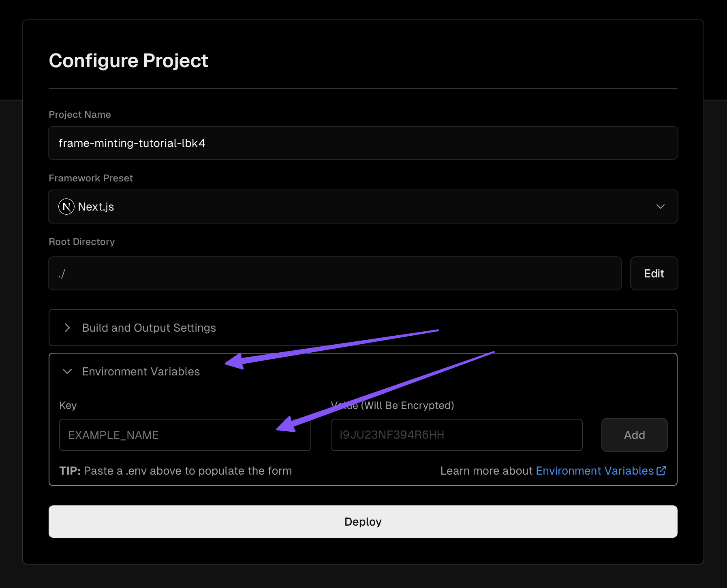Click the Next.js logo icon
Screen dimensions: 727x588
[x=66, y=207]
